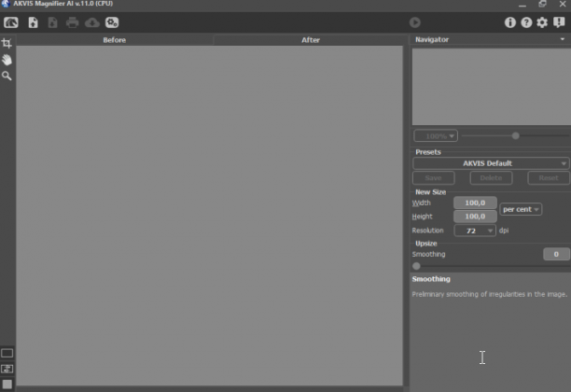Open the AKVIS home page icon

(11, 22)
